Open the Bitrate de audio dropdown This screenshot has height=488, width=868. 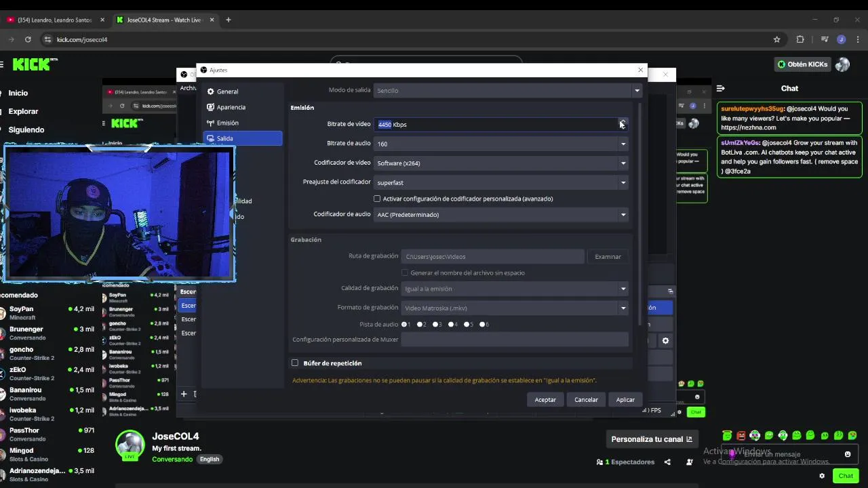(x=501, y=144)
